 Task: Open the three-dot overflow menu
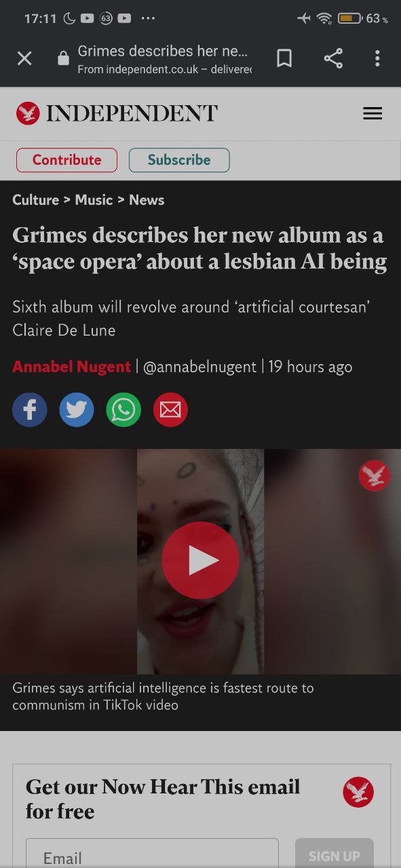point(377,59)
